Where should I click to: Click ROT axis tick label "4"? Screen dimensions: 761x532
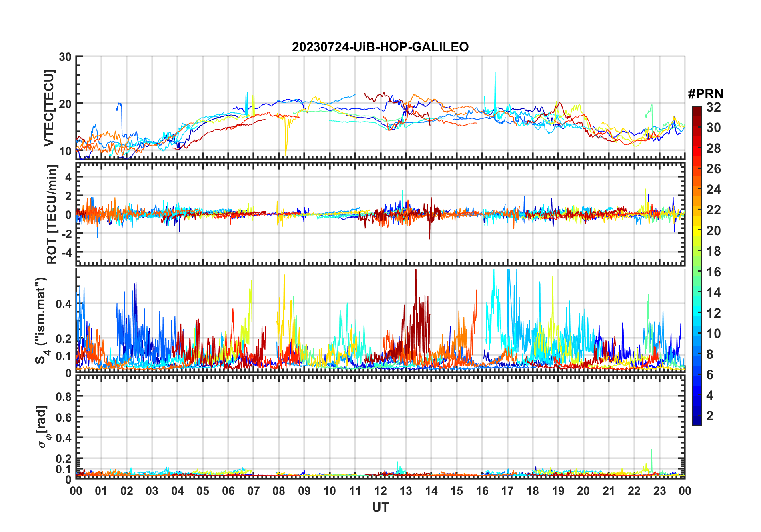coord(68,177)
